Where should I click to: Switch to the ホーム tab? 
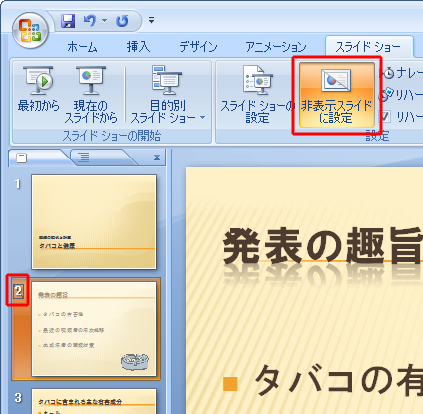pyautogui.click(x=82, y=47)
